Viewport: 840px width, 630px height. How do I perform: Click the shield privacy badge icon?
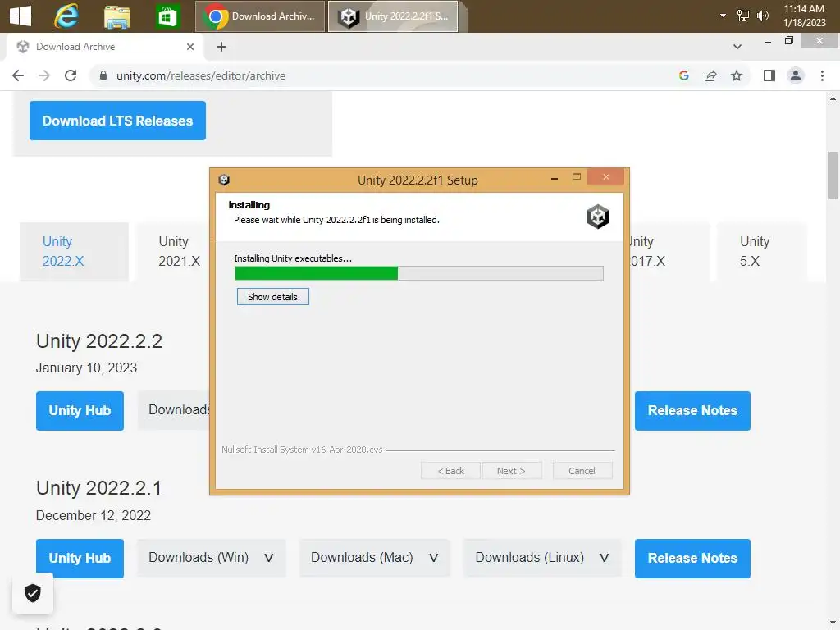(33, 593)
